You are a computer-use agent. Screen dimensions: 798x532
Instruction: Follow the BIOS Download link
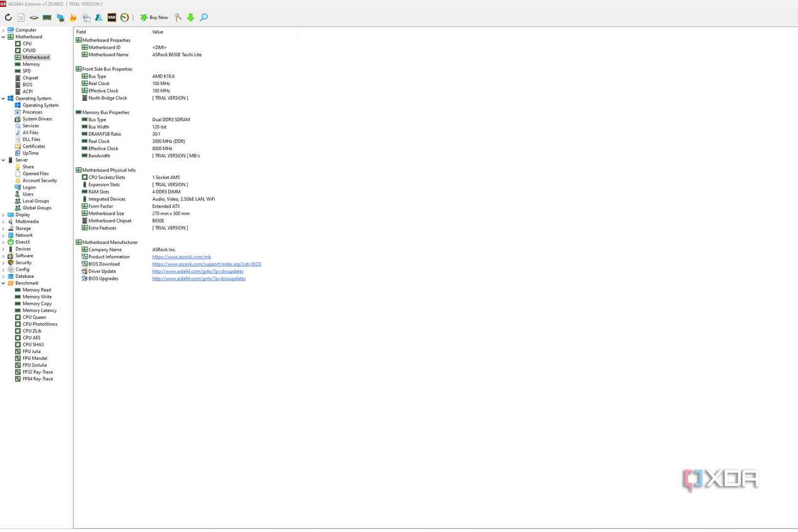tap(207, 264)
